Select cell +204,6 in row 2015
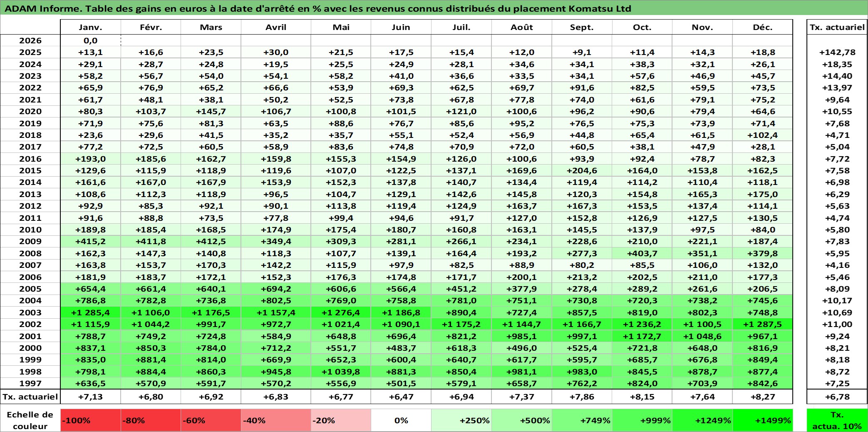This screenshot has height=432, width=868. tap(582, 170)
